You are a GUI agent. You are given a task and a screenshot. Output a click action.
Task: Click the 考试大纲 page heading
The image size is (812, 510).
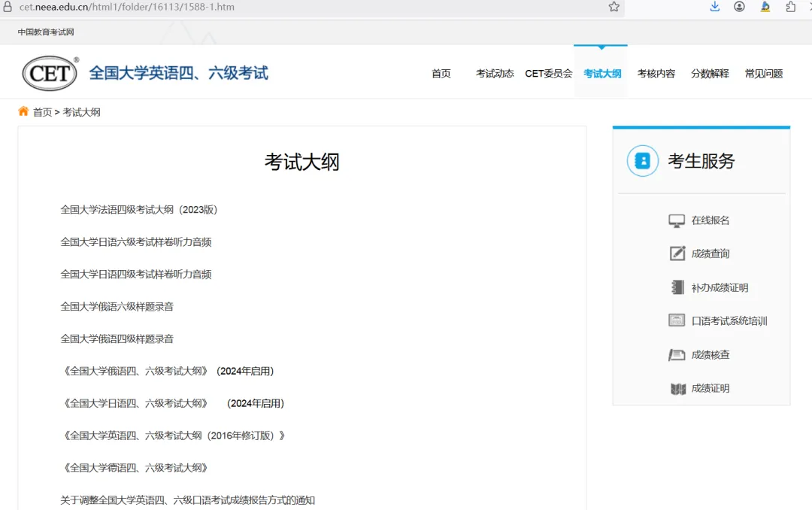302,162
